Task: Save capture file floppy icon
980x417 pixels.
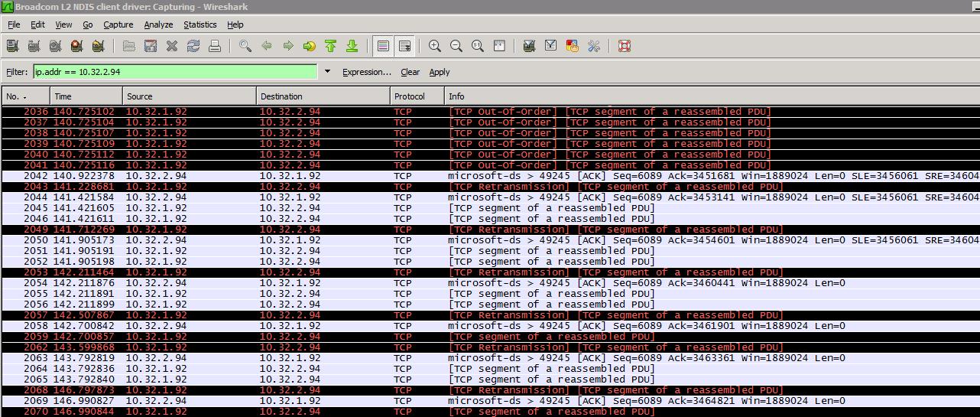Action: point(151,46)
